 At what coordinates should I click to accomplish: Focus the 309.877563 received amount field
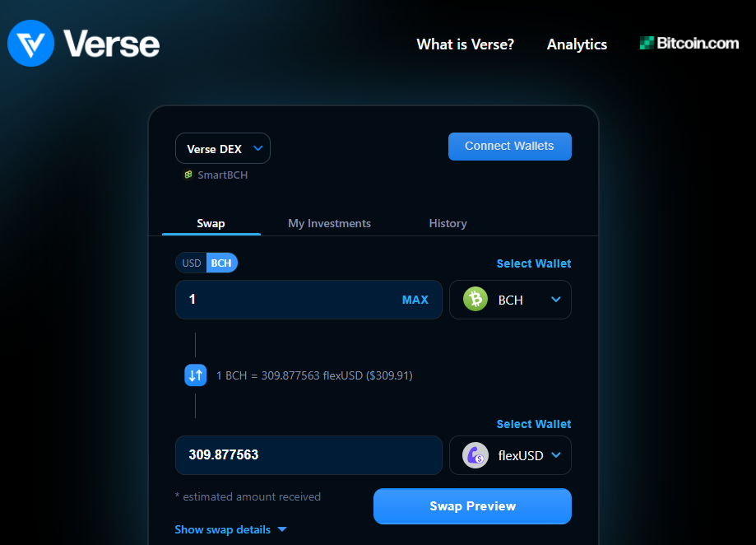[x=308, y=455]
